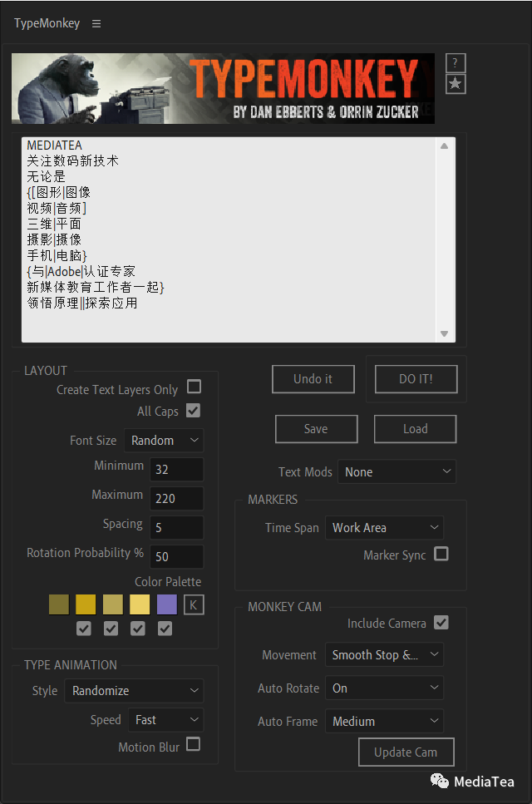Open the Style Randomize dropdown
This screenshot has height=804, width=532.
coord(135,691)
